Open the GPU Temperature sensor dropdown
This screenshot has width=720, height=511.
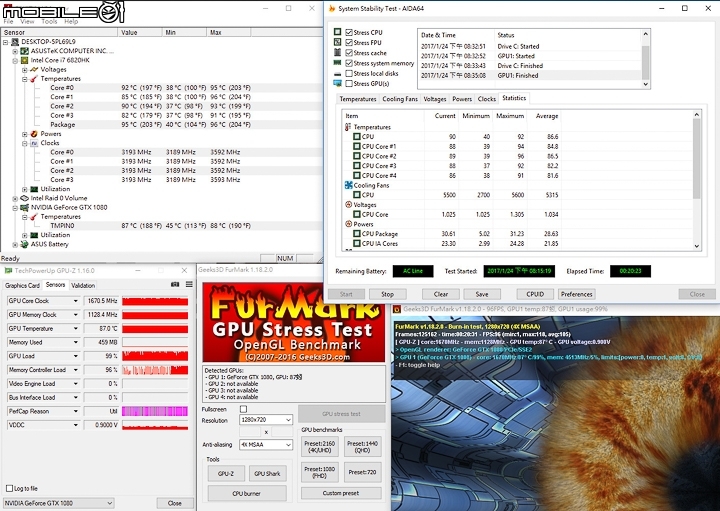point(76,329)
